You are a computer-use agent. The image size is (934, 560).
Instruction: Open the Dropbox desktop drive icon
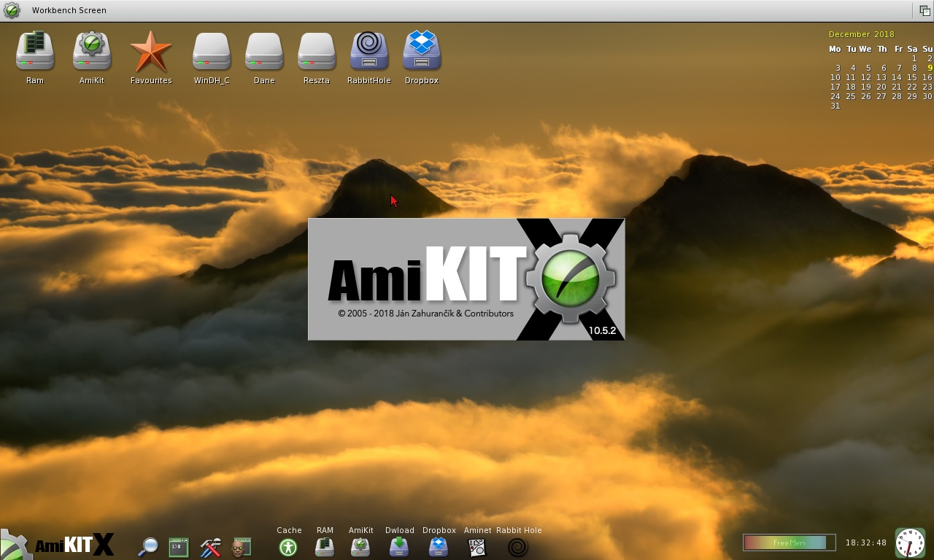tap(422, 51)
